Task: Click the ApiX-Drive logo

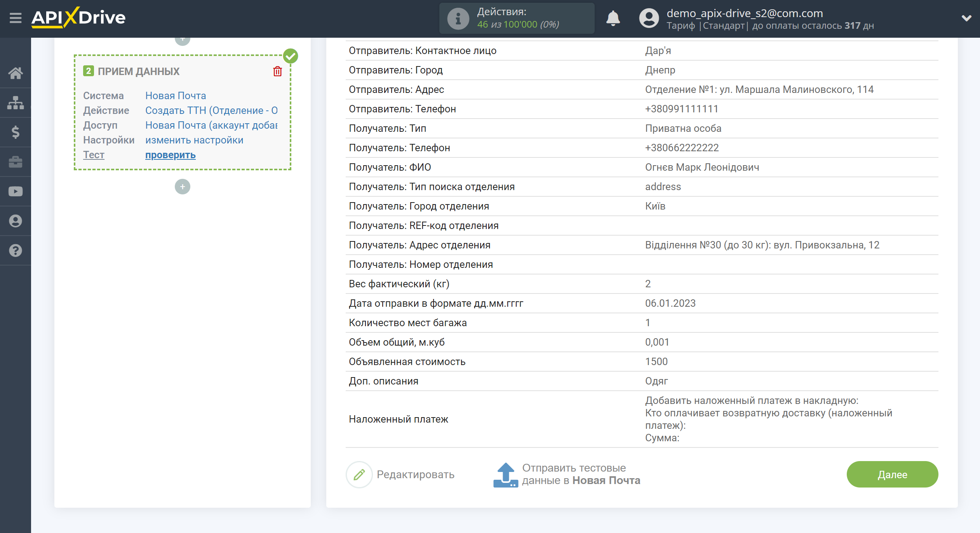Action: click(78, 17)
